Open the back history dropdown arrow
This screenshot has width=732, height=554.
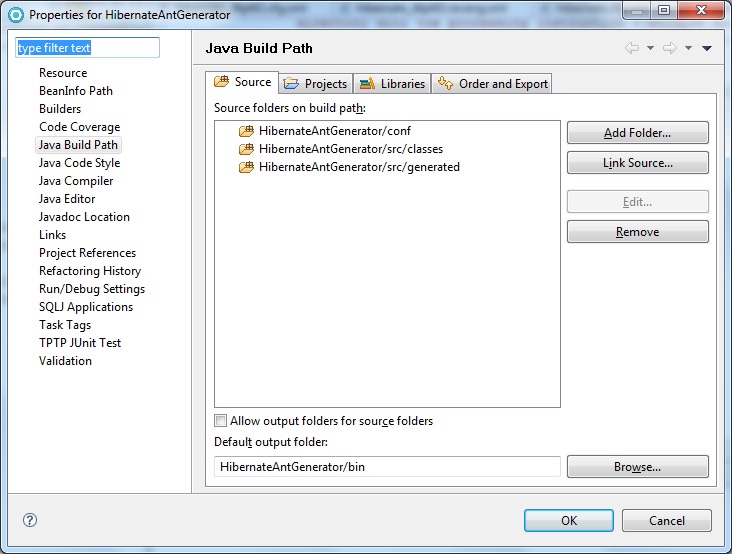coord(650,48)
